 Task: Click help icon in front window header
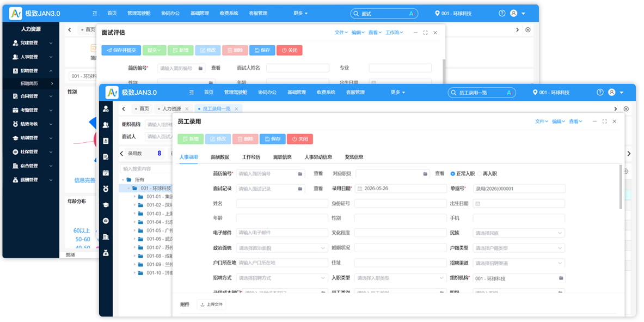[x=600, y=92]
